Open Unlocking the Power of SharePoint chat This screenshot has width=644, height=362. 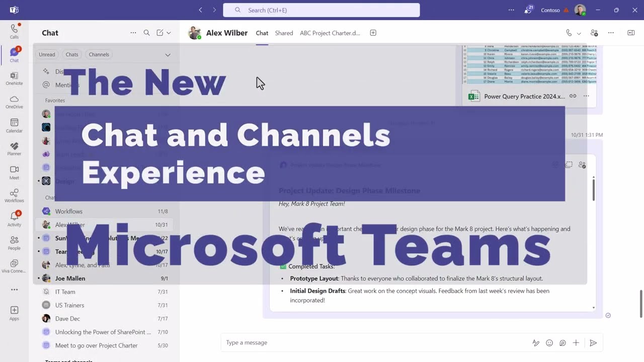(105, 332)
